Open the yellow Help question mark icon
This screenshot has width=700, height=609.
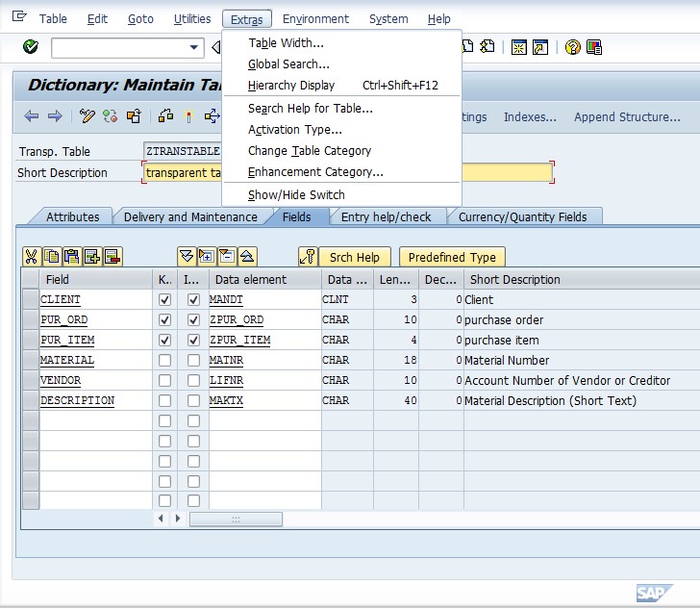573,47
